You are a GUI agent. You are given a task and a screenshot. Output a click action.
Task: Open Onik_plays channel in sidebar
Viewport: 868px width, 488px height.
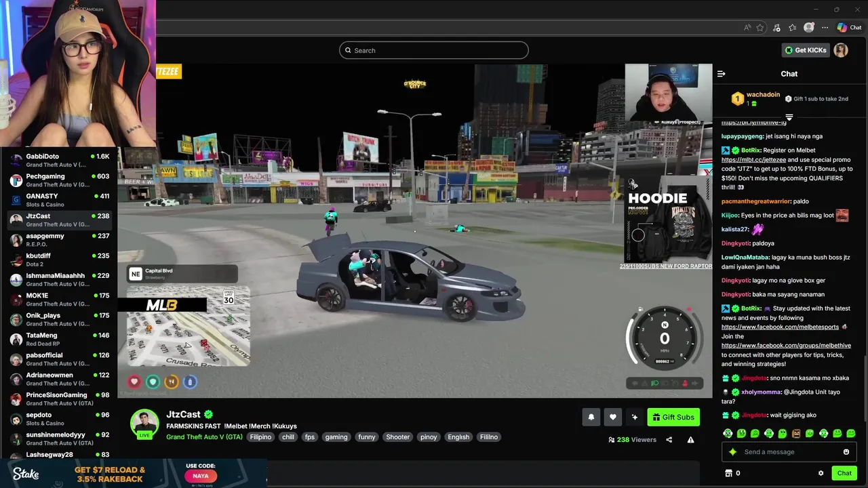59,319
